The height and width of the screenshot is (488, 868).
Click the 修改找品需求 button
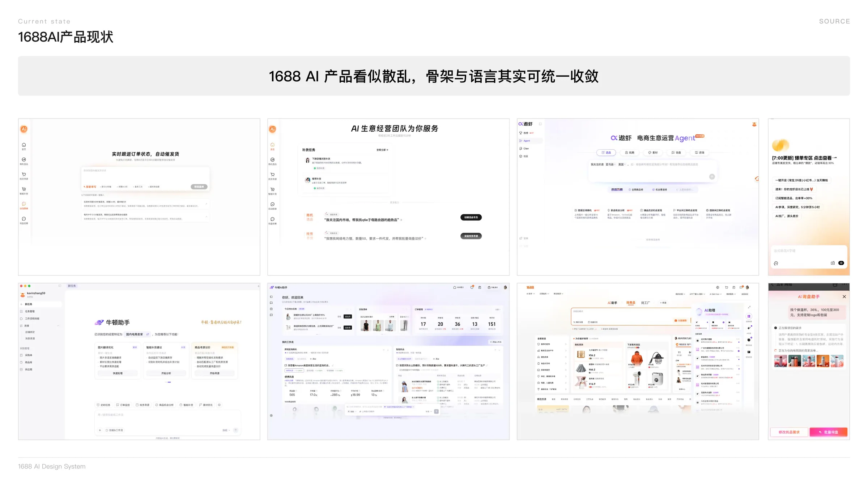(789, 432)
